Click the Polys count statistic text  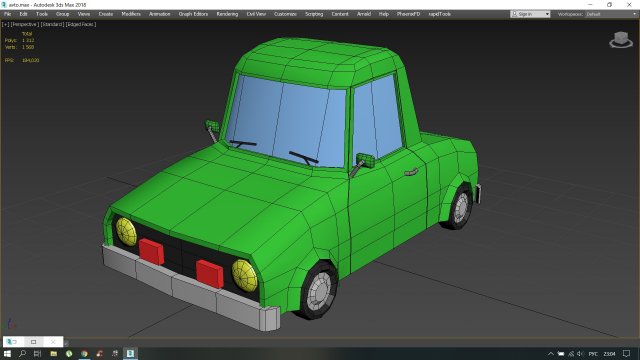(20, 40)
